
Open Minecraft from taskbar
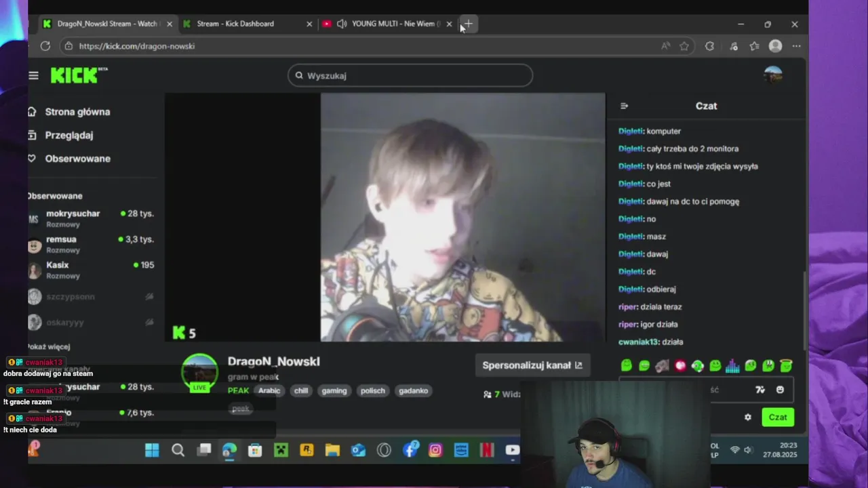pos(281,450)
